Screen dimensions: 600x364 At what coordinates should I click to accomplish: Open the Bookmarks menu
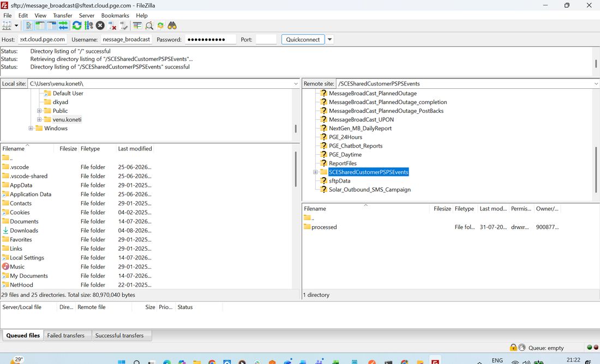(x=115, y=15)
